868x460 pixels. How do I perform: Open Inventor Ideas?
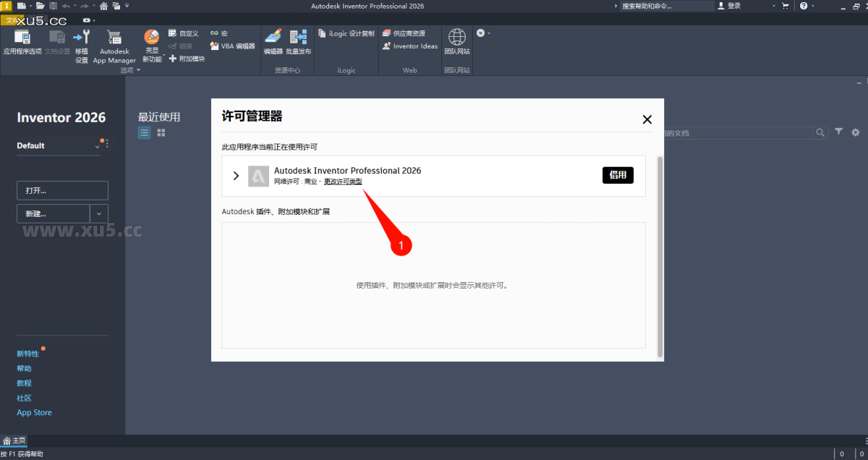409,45
